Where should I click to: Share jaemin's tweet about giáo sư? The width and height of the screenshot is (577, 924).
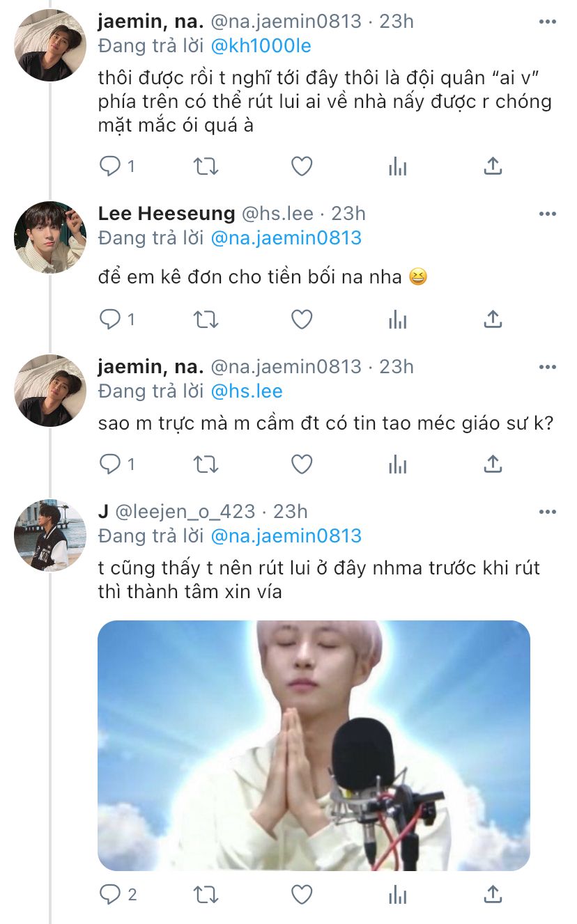point(493,464)
